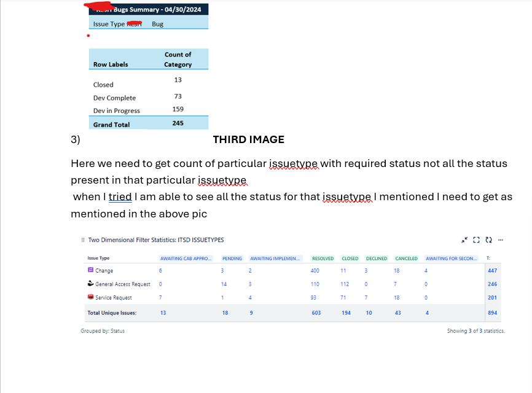Select the PENDING status column header
This screenshot has height=393, width=532.
[x=232, y=258]
